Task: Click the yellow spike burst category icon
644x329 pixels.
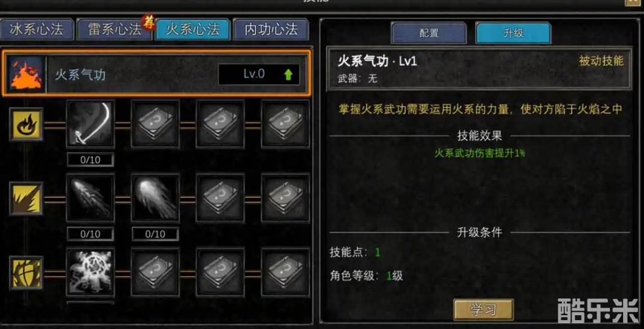Action: (x=26, y=199)
